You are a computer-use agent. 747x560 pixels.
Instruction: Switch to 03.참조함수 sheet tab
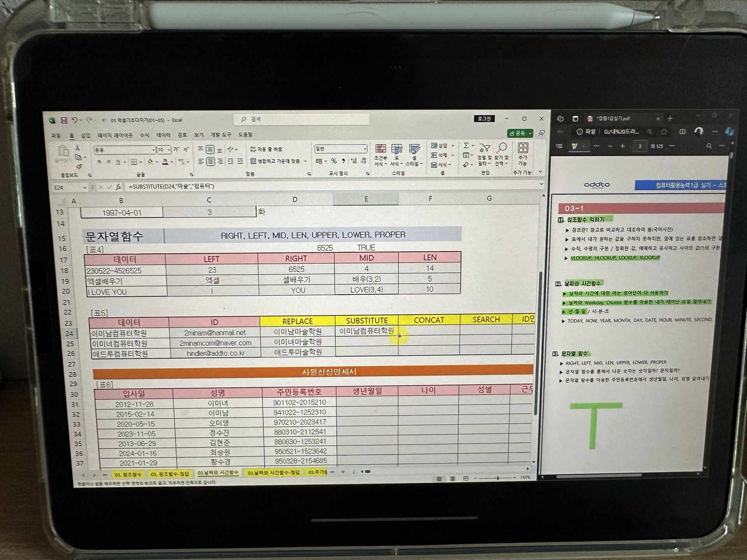(x=128, y=474)
